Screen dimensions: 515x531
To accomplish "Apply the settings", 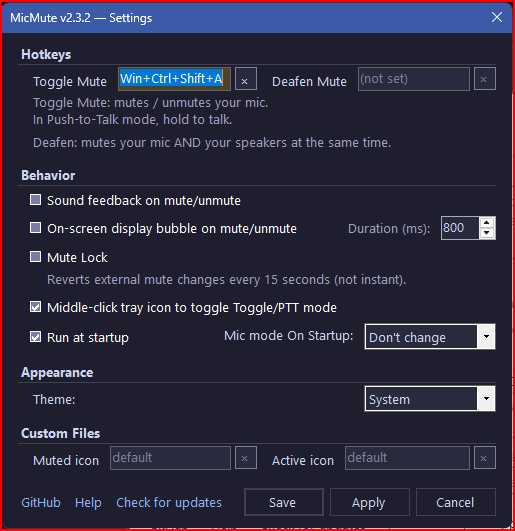I will point(370,502).
